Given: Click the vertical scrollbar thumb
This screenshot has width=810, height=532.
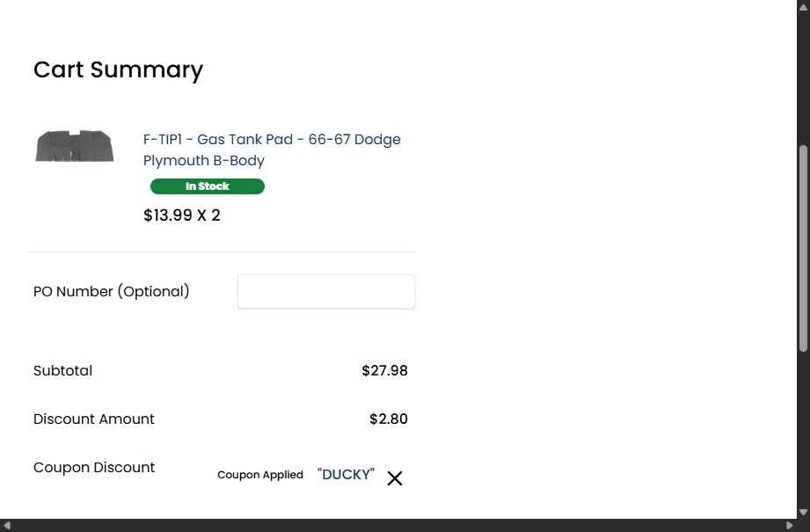Looking at the screenshot, I should [x=803, y=249].
